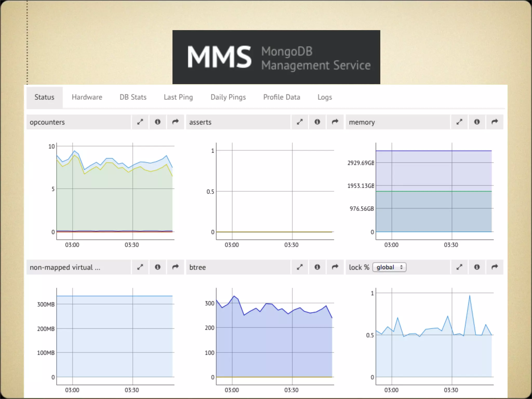The height and width of the screenshot is (399, 532).
Task: Show info for the memory chart
Action: click(x=477, y=122)
